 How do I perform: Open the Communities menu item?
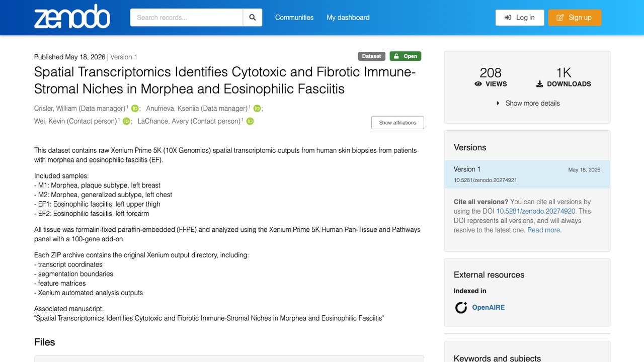click(294, 18)
